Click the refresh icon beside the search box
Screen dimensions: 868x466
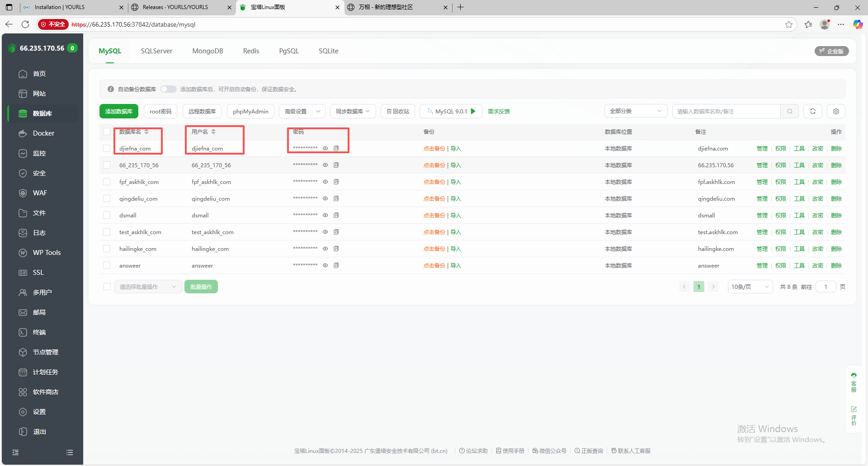click(x=812, y=111)
